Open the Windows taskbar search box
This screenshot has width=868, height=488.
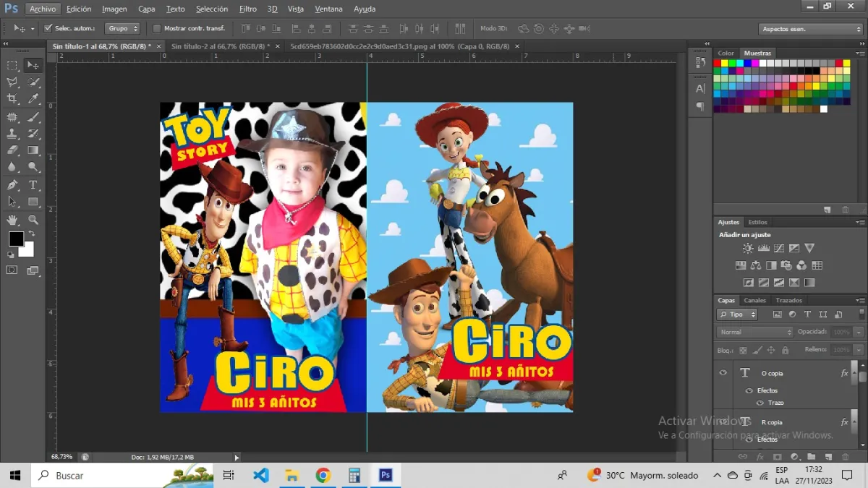click(x=123, y=475)
